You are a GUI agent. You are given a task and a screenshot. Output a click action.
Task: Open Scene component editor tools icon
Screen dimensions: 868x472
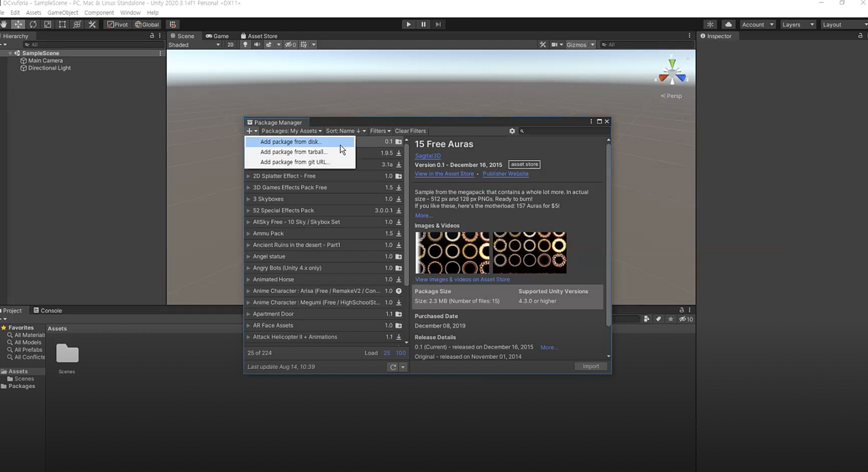(542, 45)
